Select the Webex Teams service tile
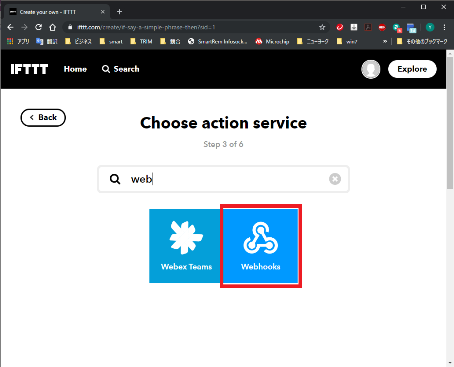454x367 pixels. point(186,246)
